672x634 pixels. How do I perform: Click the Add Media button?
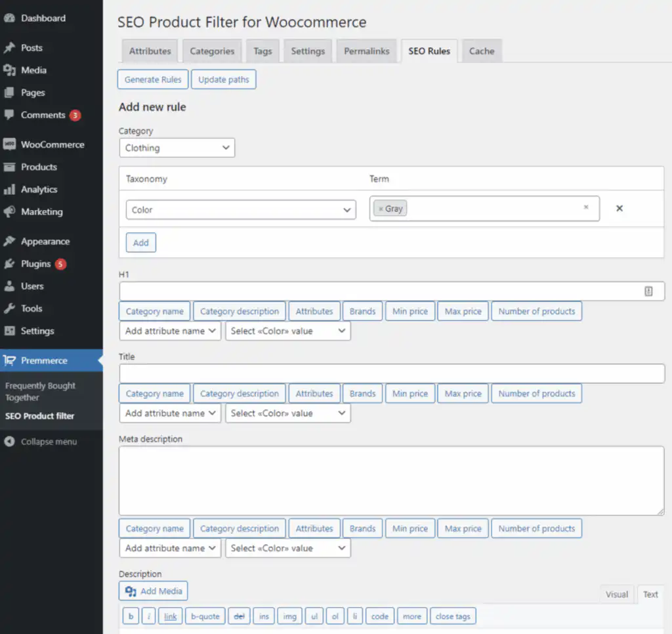(154, 591)
